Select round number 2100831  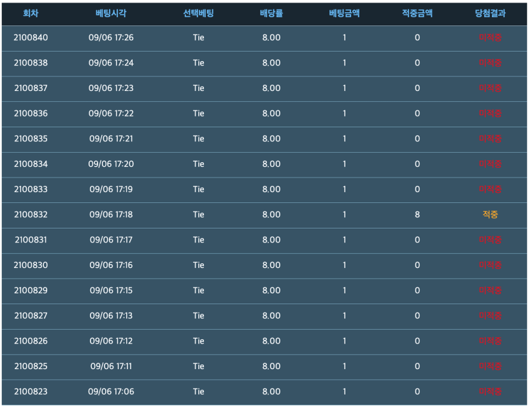pyautogui.click(x=31, y=240)
